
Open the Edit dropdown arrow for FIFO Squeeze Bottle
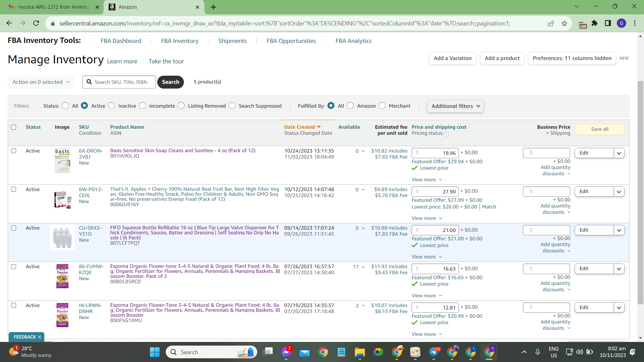619,230
